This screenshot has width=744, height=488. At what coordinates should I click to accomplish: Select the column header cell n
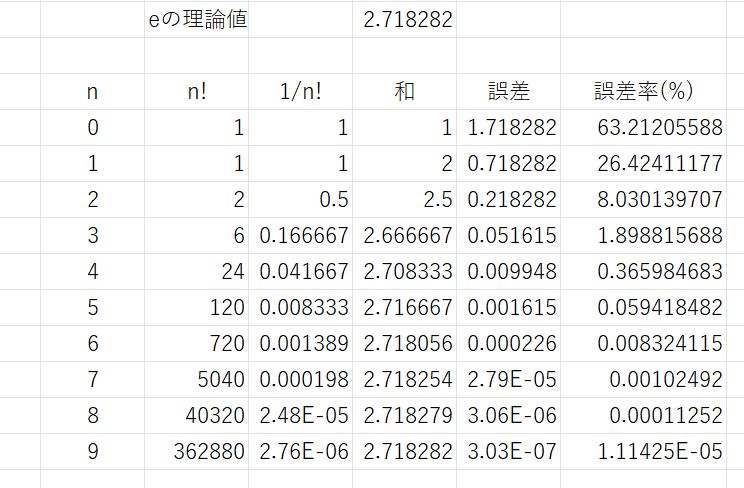92,91
